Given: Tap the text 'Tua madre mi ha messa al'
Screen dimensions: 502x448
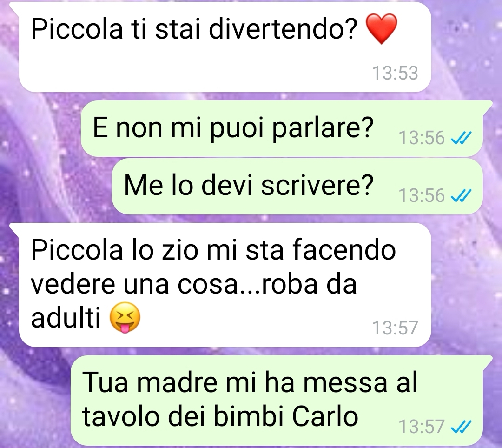Looking at the screenshot, I should (x=250, y=382).
